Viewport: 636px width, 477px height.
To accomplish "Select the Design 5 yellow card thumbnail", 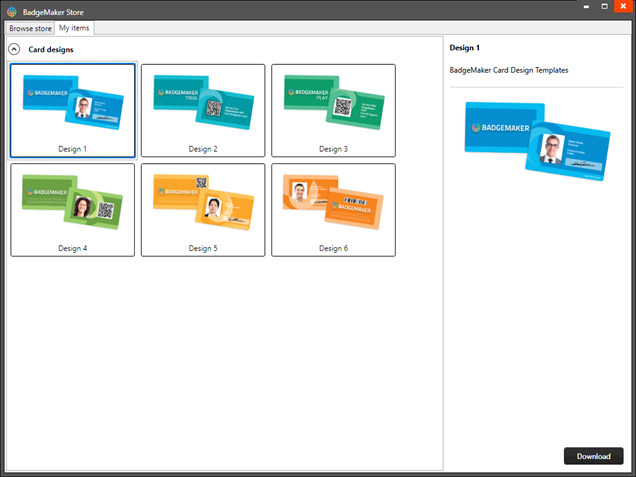I will coord(203,210).
